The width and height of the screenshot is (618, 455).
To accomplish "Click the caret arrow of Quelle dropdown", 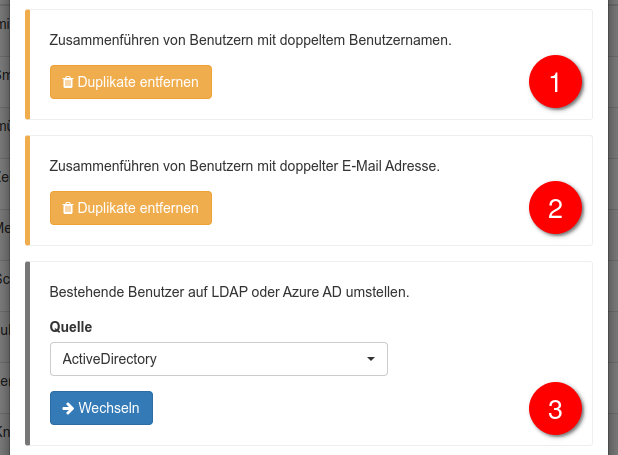I will (x=371, y=358).
